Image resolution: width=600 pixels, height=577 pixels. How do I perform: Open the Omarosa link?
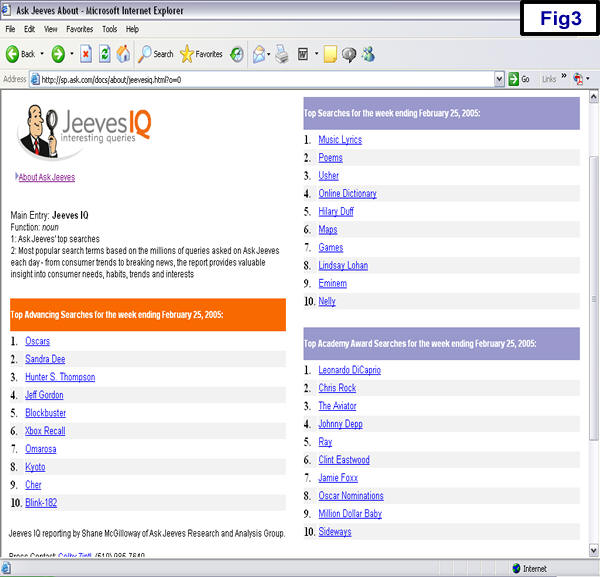pyautogui.click(x=41, y=449)
